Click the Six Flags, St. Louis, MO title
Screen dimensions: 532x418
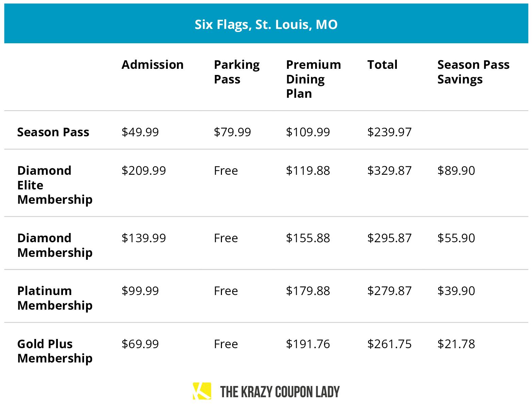tap(266, 25)
